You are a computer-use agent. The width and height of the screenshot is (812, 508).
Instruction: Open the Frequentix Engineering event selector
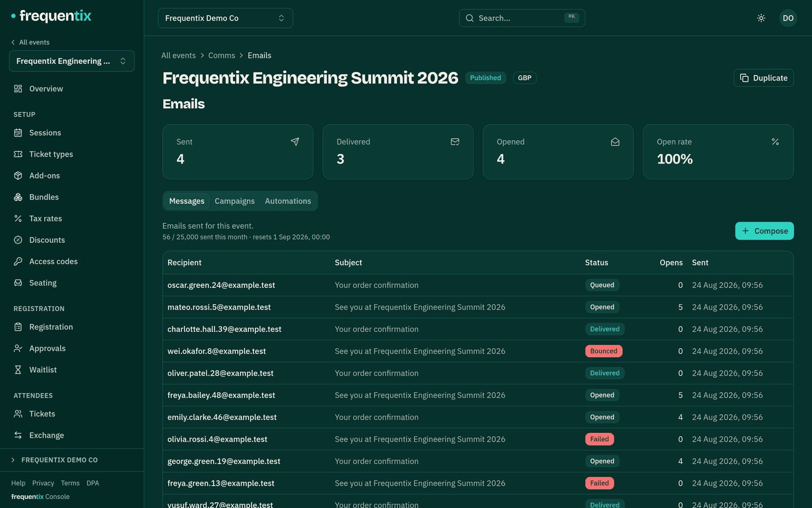(72, 61)
